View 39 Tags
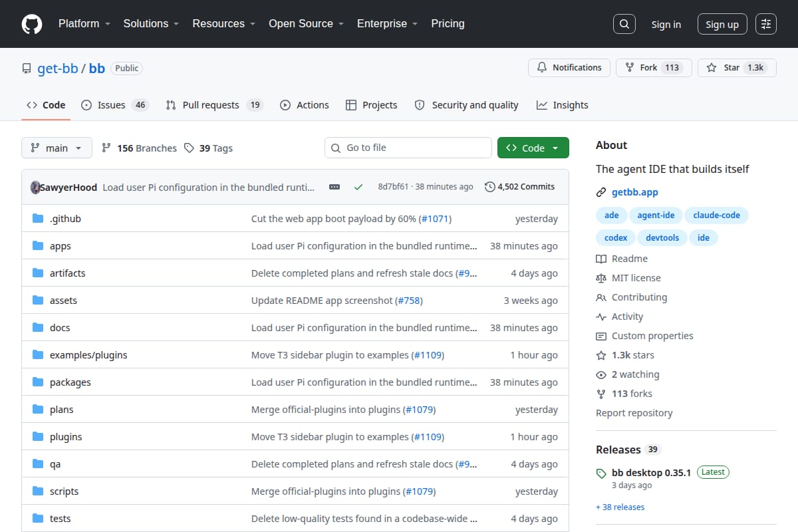The width and height of the screenshot is (798, 532). (x=209, y=148)
